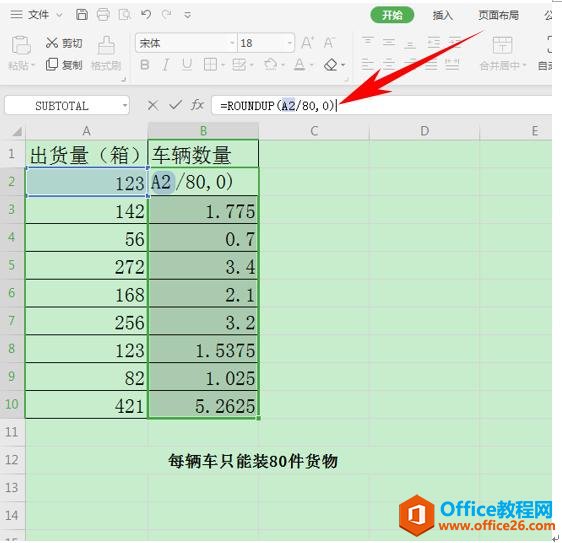Click the 合并居中 merge cells icon
The image size is (562, 543).
click(x=502, y=45)
